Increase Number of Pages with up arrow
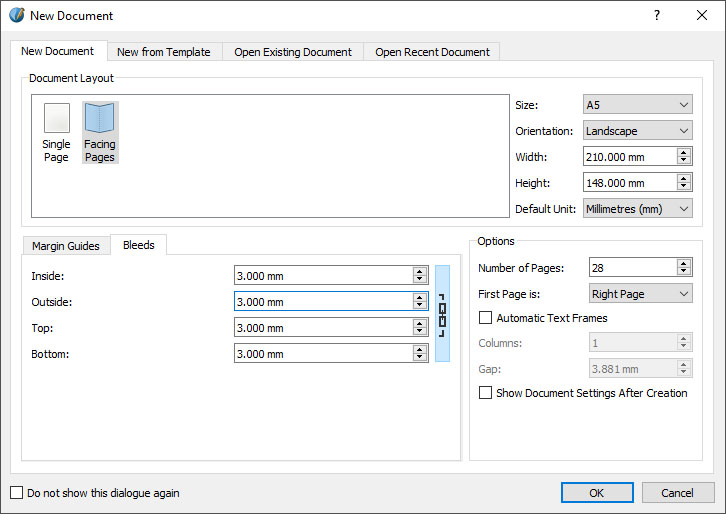726x514 pixels. [684, 263]
